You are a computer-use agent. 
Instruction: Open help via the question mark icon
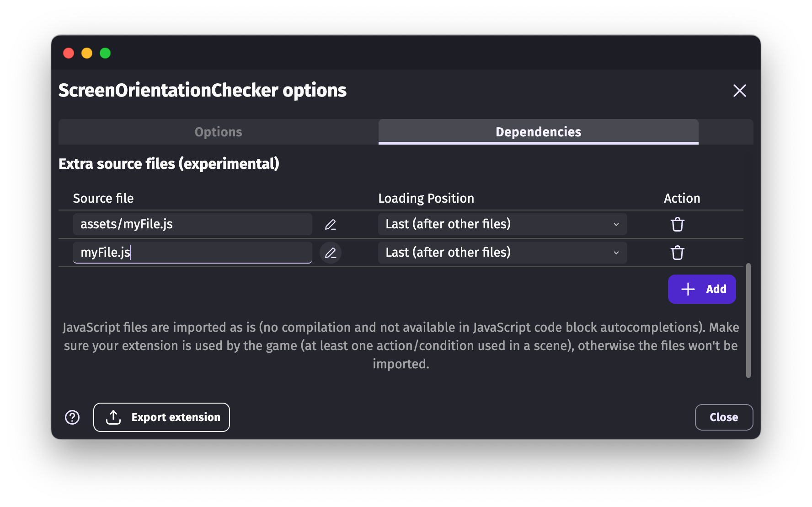coord(72,417)
